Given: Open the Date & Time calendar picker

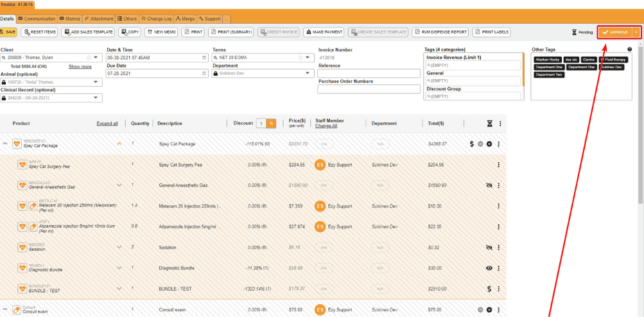Looking at the screenshot, I should 204,58.
